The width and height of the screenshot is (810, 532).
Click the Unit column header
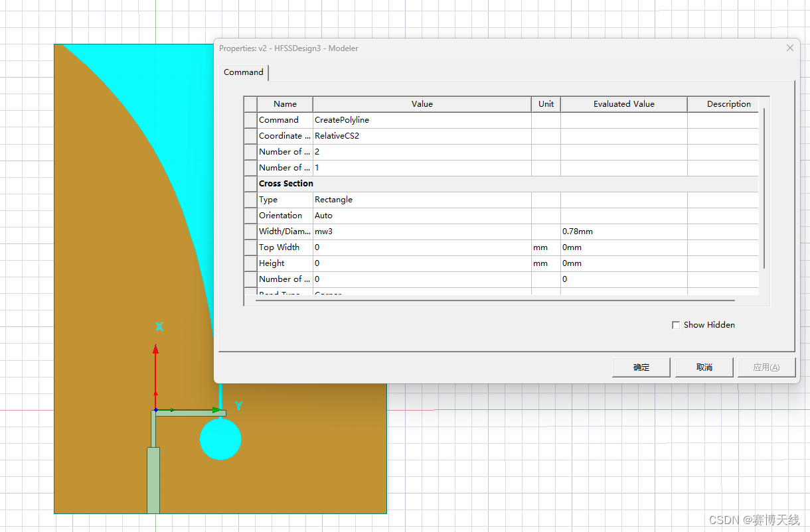pos(546,104)
